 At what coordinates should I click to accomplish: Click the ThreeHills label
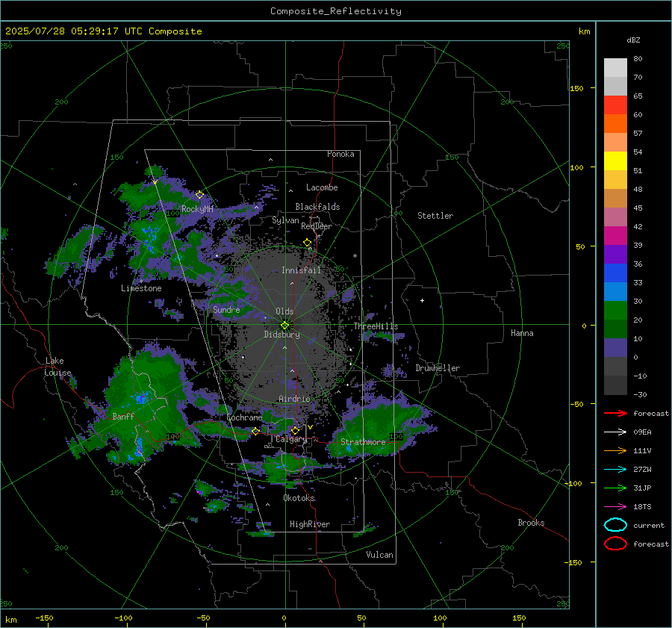click(376, 326)
